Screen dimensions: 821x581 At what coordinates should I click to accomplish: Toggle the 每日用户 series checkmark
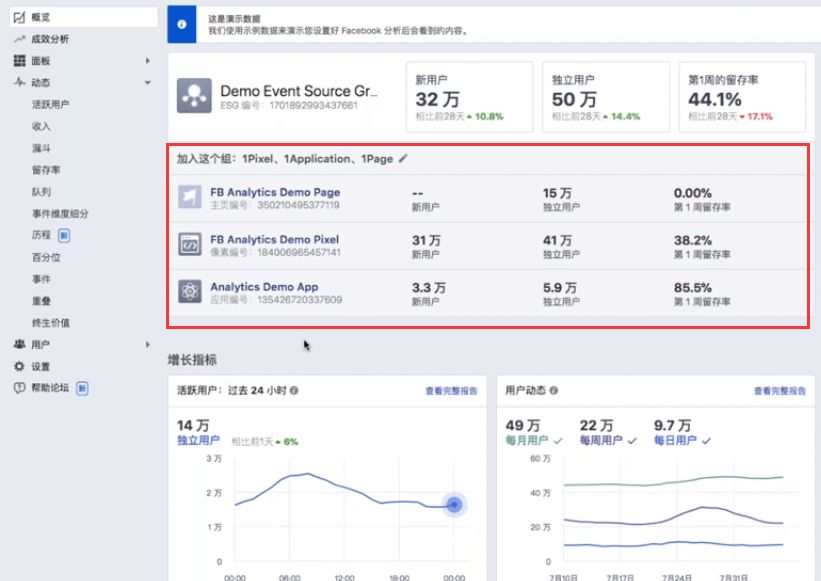coord(707,440)
